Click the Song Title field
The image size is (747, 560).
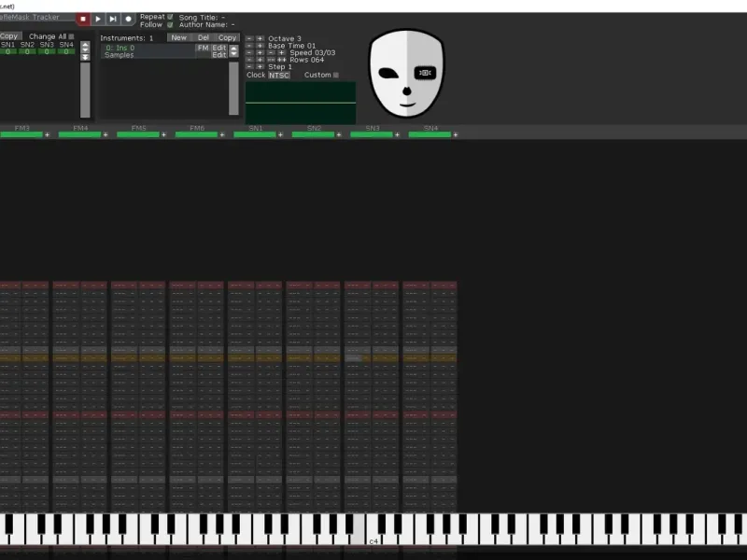pos(202,18)
